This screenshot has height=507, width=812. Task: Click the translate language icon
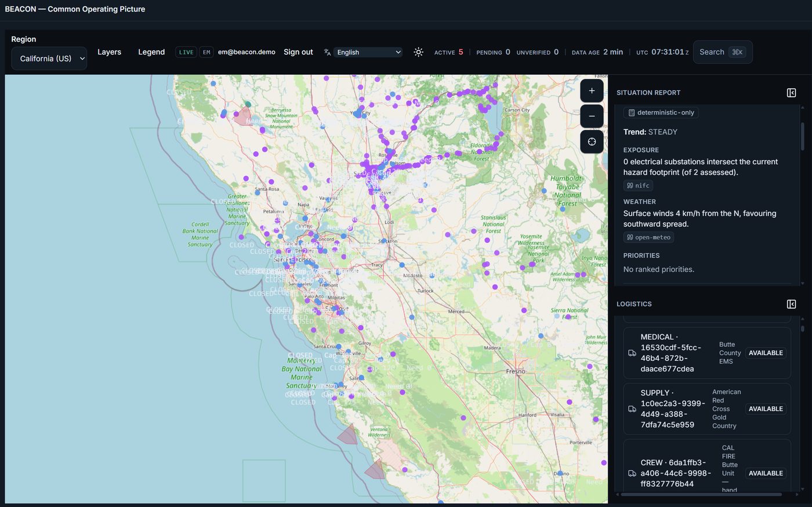tap(327, 52)
